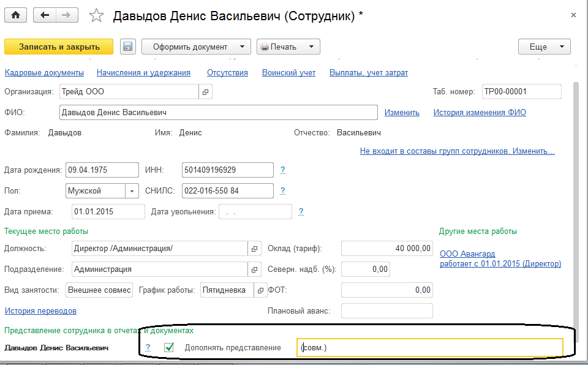Click the Оклад (тариф) input field

pos(386,249)
